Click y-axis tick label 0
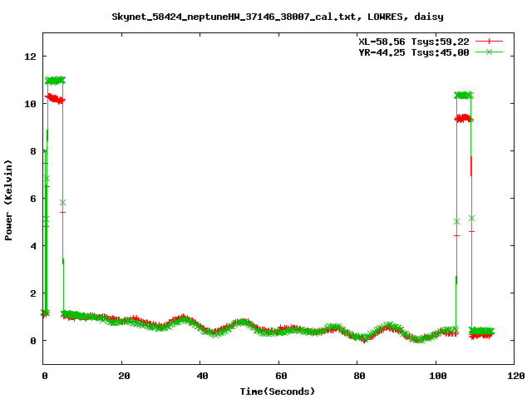The width and height of the screenshot is (532, 399). pos(33,341)
